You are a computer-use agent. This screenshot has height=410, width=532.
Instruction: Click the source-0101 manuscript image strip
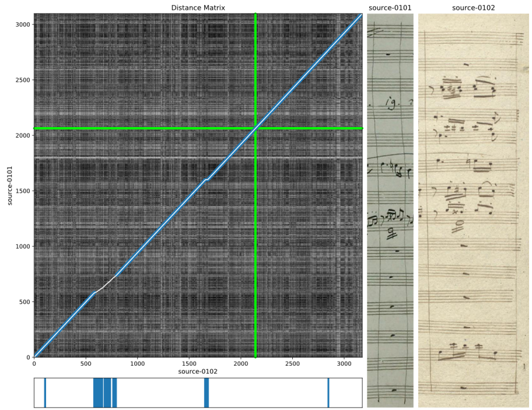(390, 211)
